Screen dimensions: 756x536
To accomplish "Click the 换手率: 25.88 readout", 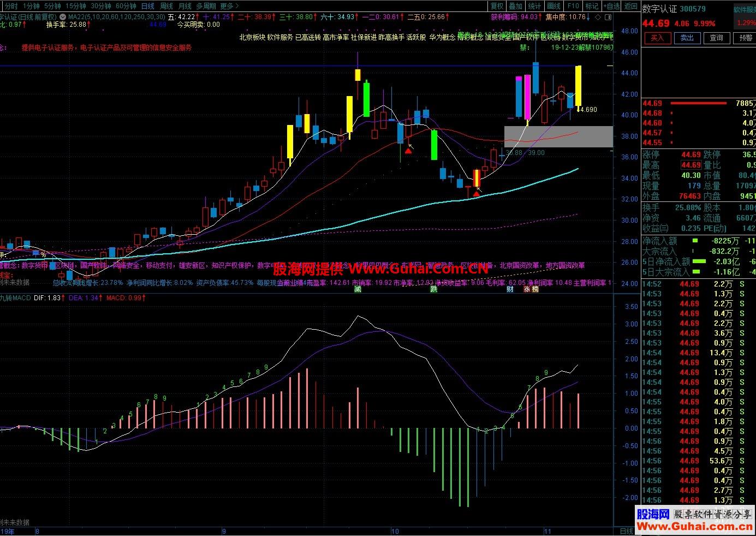I will point(66,25).
